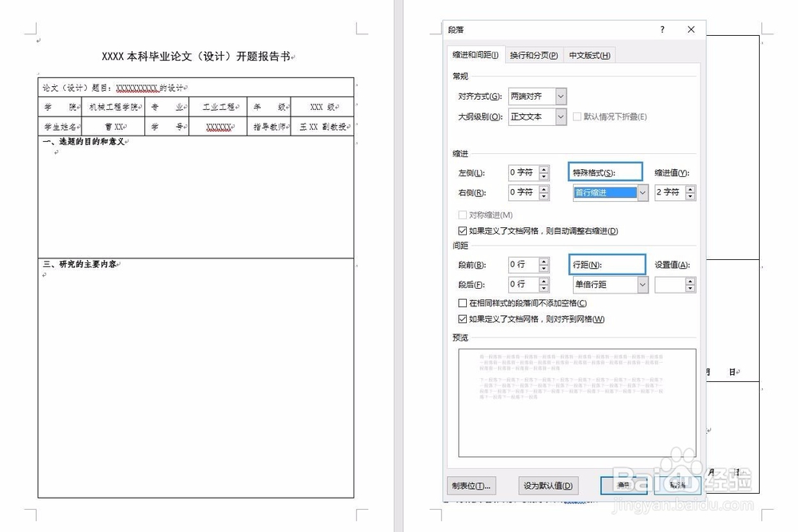798x532 pixels.
Task: Open the 行距 单倍行距 dropdown
Action: [642, 285]
